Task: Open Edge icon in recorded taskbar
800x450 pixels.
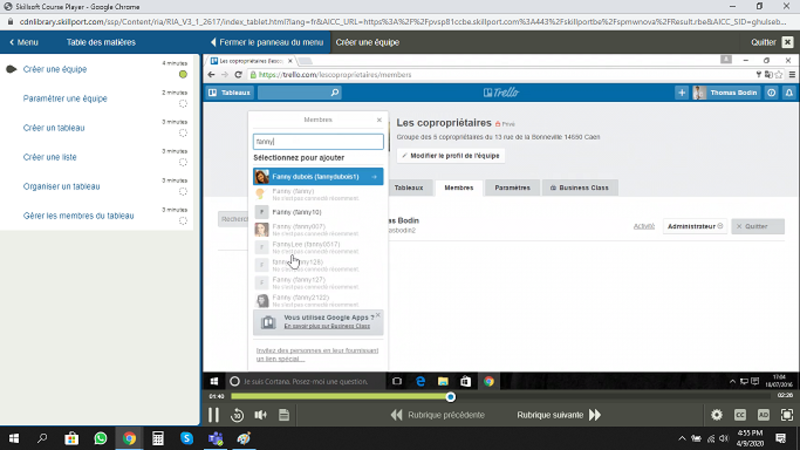Action: (x=420, y=382)
